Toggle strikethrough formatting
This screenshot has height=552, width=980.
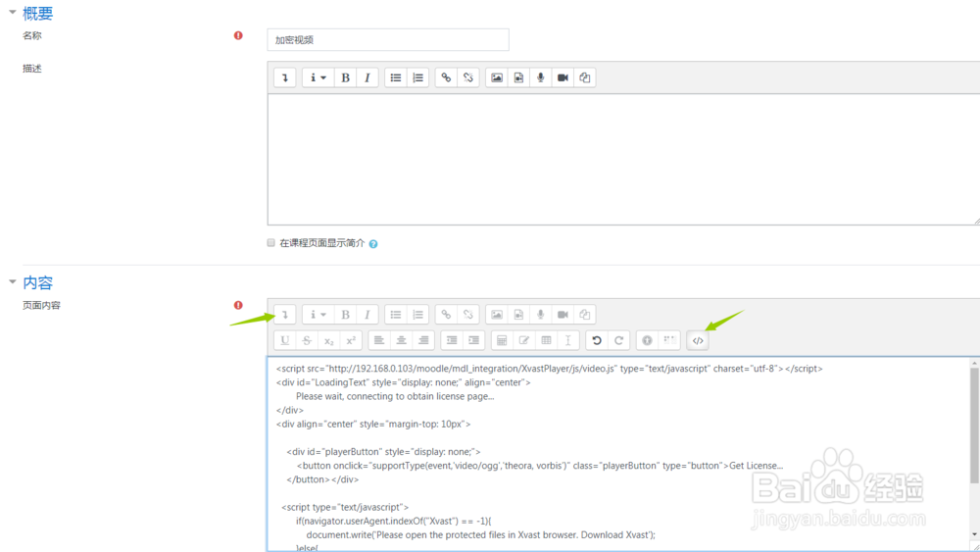tap(307, 340)
